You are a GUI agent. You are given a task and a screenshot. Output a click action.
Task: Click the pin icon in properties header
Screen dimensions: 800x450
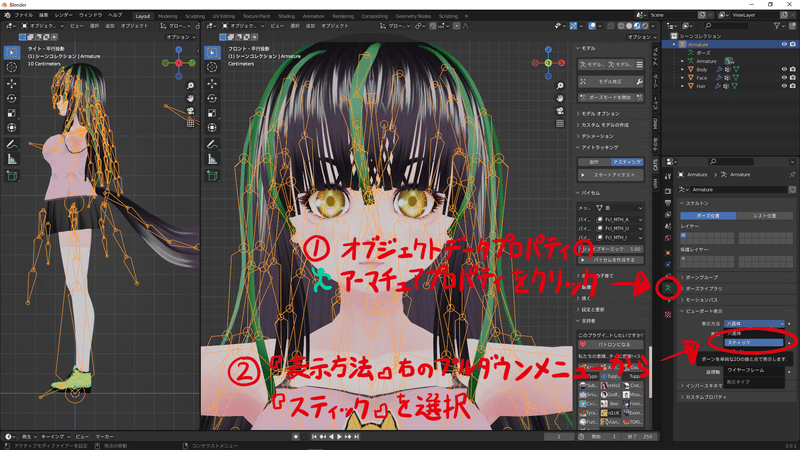(792, 174)
